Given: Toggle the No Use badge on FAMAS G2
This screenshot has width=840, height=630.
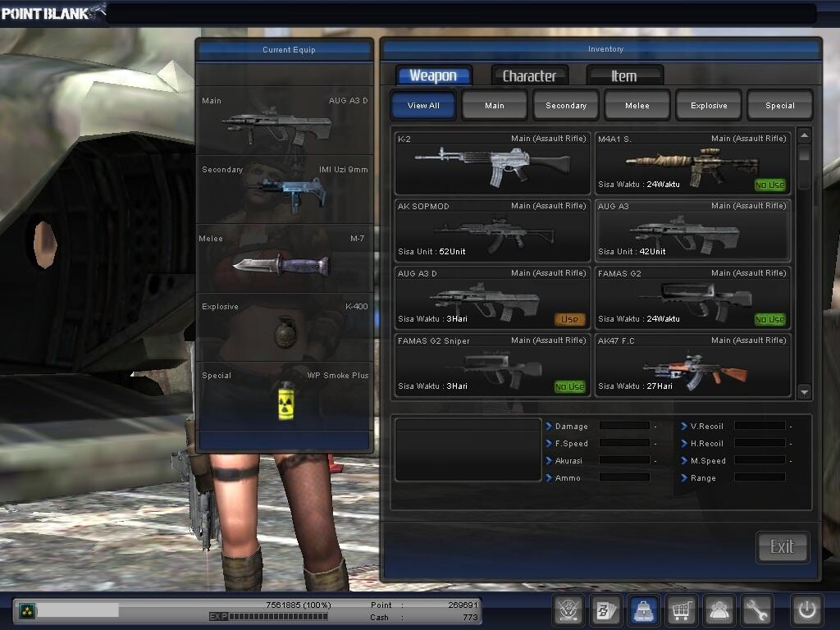Looking at the screenshot, I should tap(769, 319).
